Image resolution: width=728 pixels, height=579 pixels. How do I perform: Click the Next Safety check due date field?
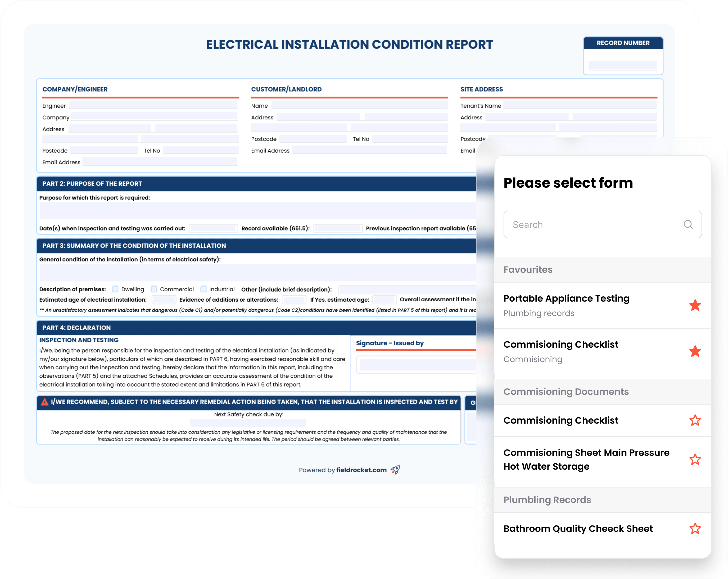(x=248, y=423)
